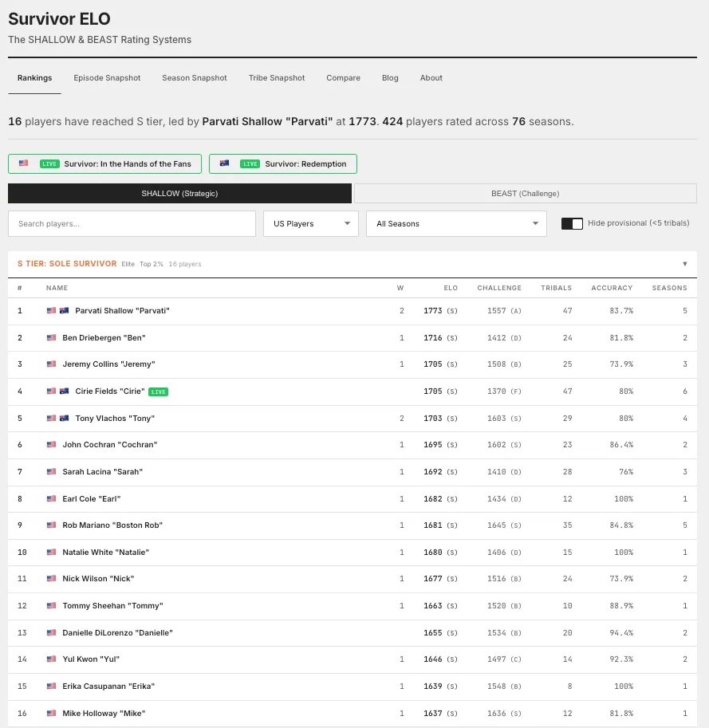Click ELO value 1692 for Sarah Lacina
709x728 pixels.
pyautogui.click(x=433, y=472)
